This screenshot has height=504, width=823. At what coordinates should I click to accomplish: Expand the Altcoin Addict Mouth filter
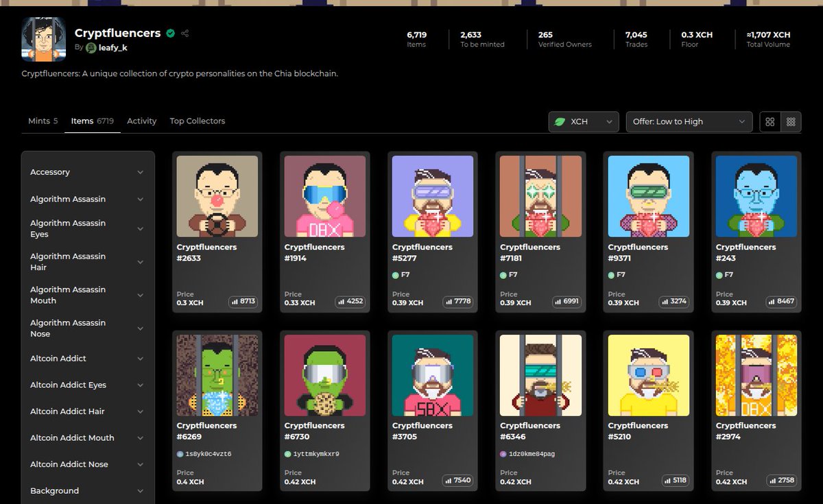pos(88,437)
